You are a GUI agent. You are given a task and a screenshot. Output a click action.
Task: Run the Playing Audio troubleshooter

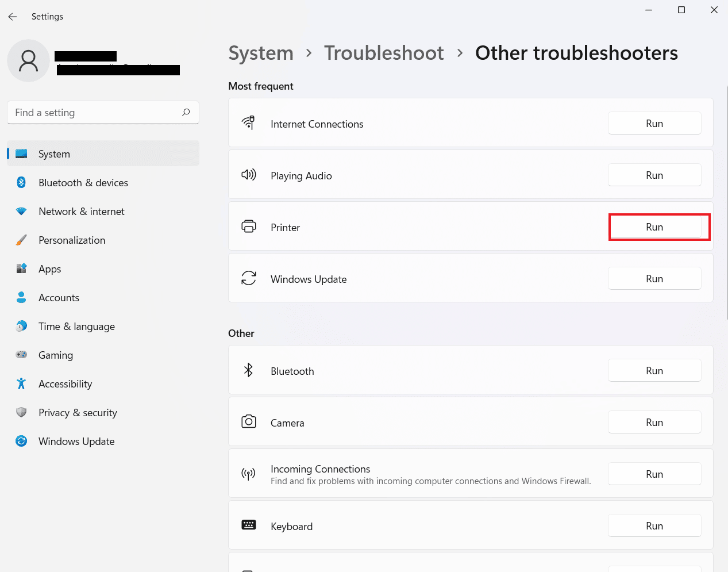[654, 175]
